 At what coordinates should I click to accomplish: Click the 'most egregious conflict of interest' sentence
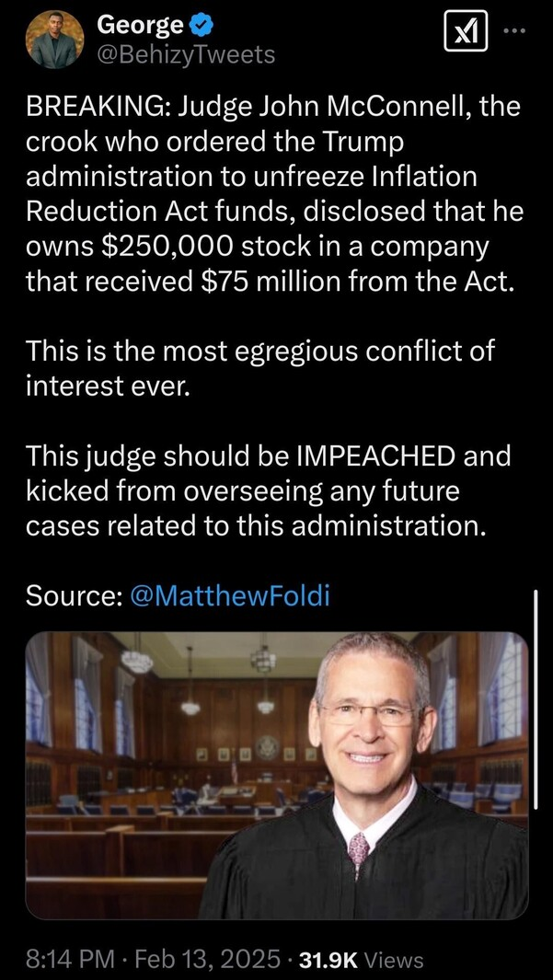coord(260,368)
